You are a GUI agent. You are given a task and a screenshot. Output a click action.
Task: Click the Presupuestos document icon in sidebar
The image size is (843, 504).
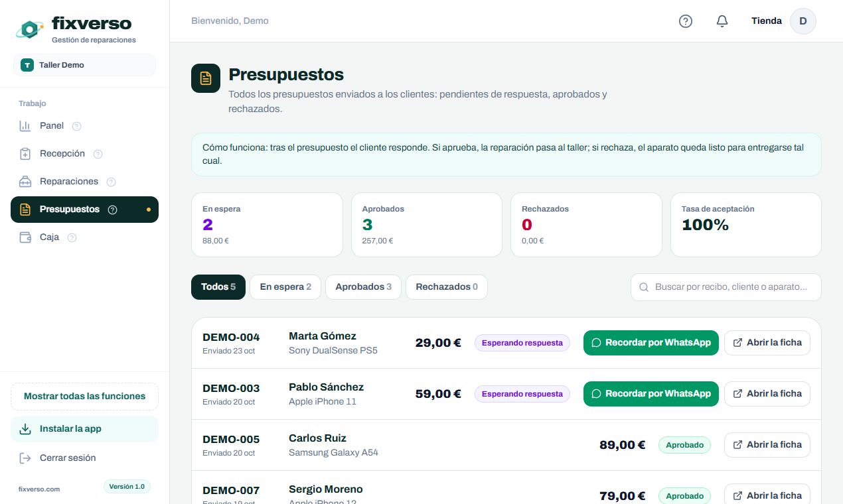point(25,210)
